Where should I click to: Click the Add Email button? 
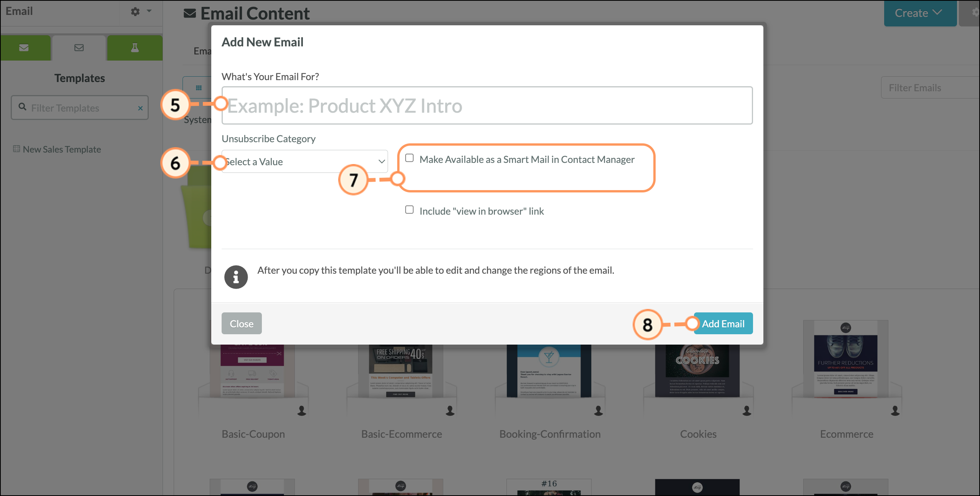(723, 324)
